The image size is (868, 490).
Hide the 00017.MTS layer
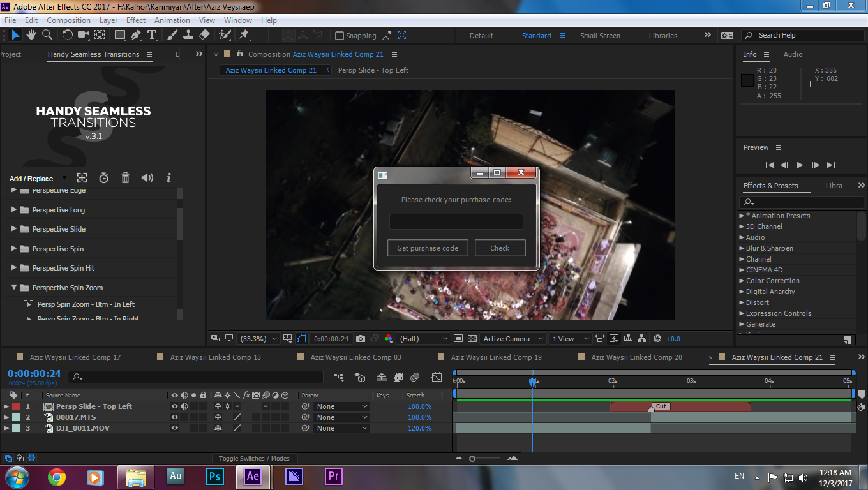tap(175, 417)
